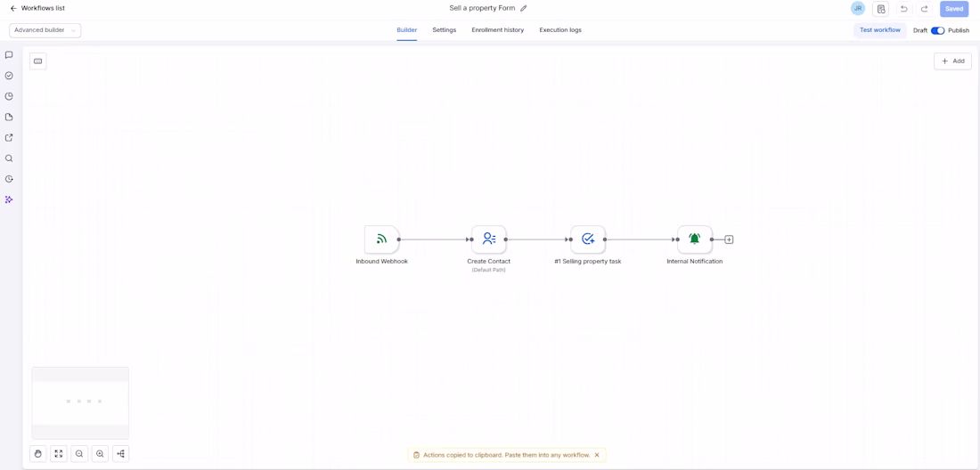Add a step after Internal Notification
980x470 pixels.
click(729, 239)
